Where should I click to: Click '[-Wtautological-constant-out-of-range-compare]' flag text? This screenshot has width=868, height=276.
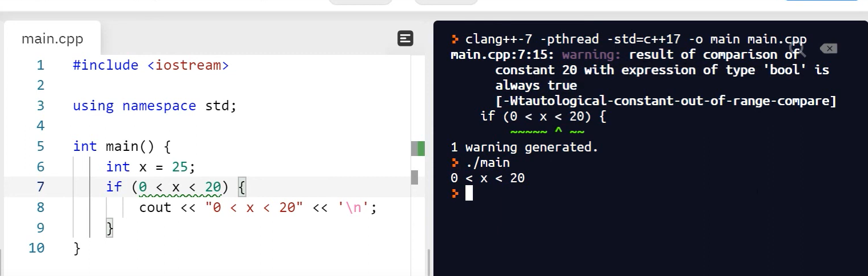point(666,101)
